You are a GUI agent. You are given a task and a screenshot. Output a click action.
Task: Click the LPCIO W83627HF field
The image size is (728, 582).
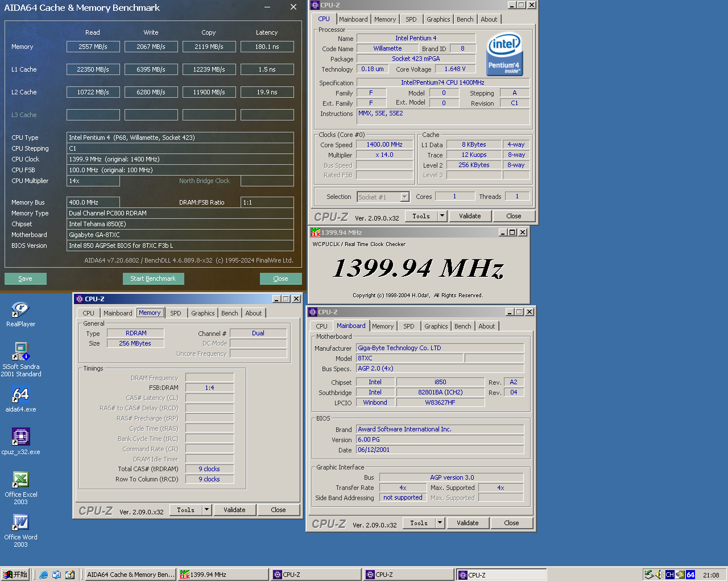pos(440,402)
